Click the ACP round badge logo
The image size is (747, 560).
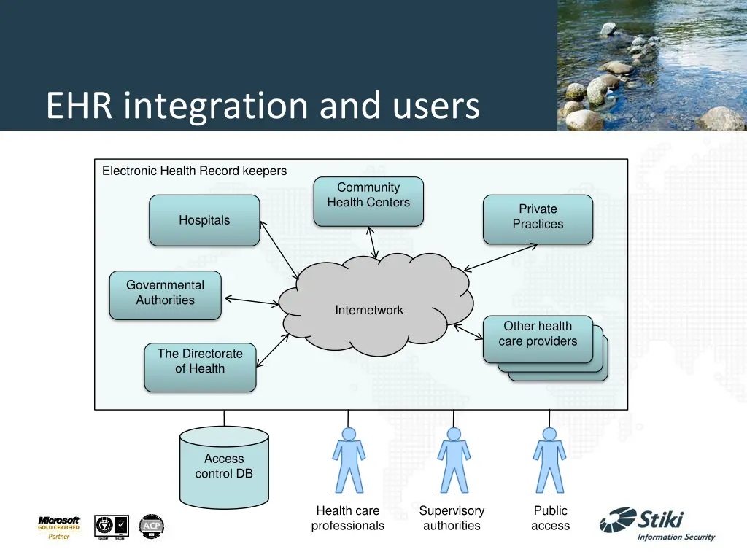(152, 526)
